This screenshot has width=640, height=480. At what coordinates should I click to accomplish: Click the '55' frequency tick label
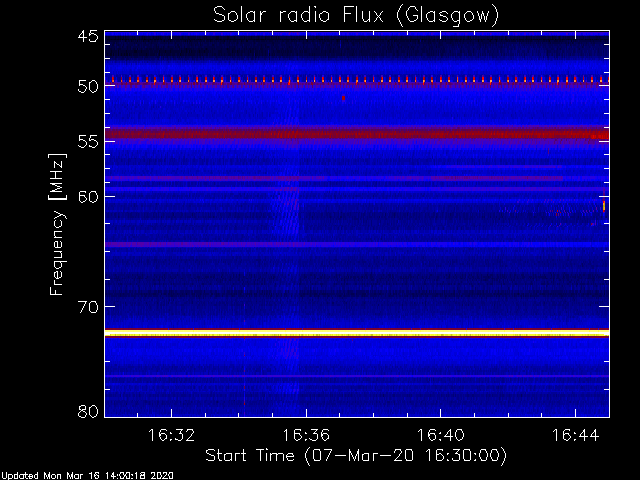(88, 142)
